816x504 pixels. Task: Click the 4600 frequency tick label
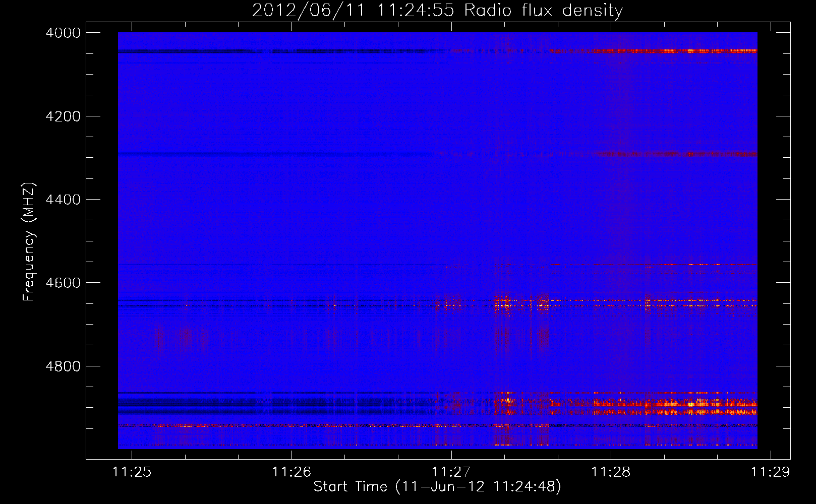pyautogui.click(x=63, y=283)
